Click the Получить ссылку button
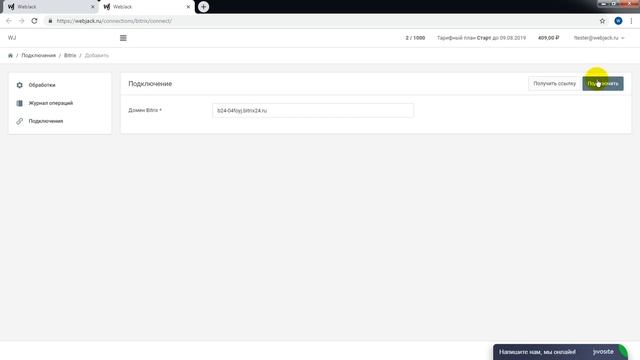 554,84
